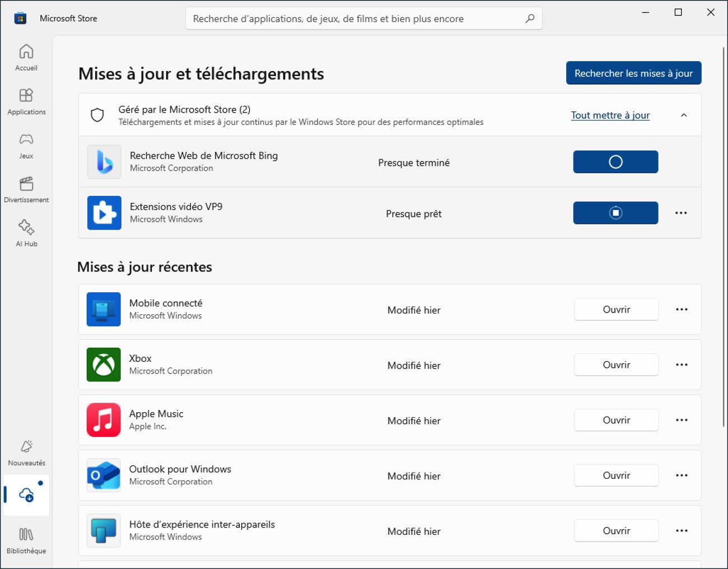Open more options for Extensions vidéo VP9
This screenshot has width=728, height=569.
pos(681,213)
